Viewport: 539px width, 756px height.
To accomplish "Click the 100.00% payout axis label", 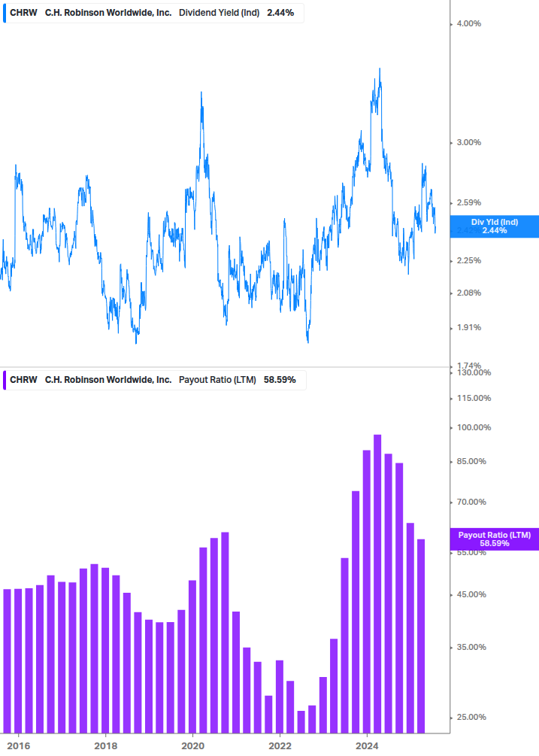I will [474, 428].
